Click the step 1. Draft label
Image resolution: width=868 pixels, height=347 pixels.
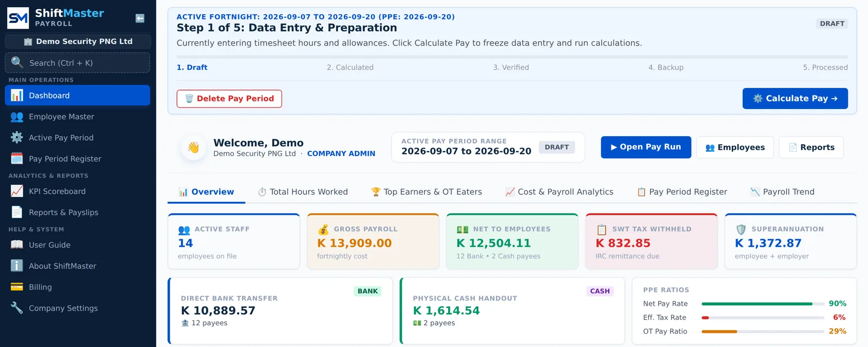click(x=192, y=67)
